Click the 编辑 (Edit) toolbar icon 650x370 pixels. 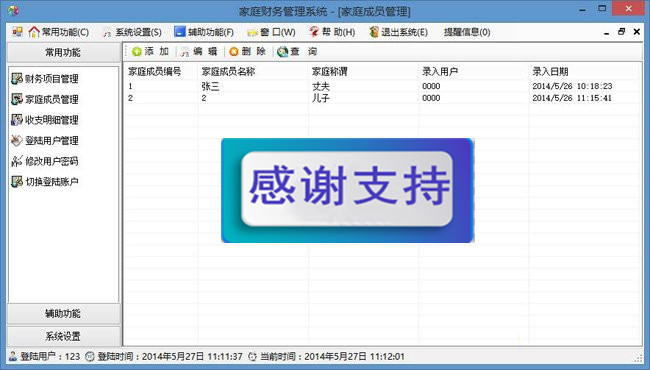click(x=185, y=52)
